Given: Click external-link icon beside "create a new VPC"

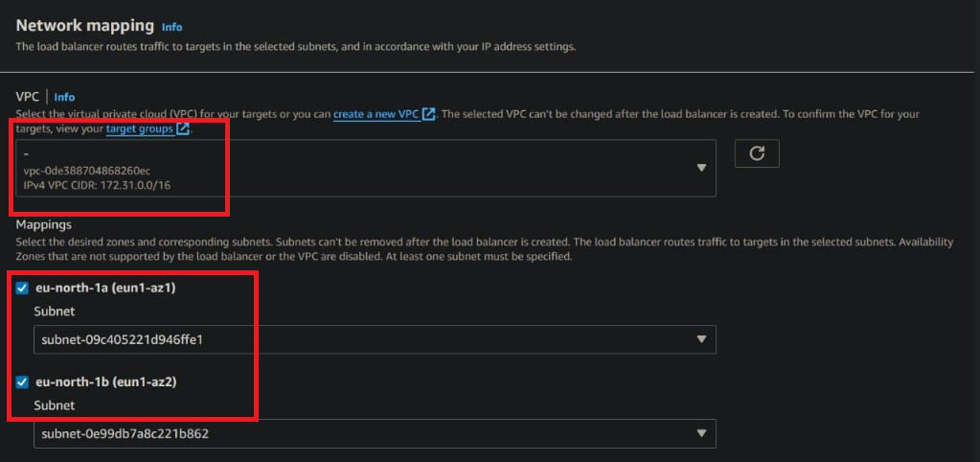Looking at the screenshot, I should coord(429,114).
